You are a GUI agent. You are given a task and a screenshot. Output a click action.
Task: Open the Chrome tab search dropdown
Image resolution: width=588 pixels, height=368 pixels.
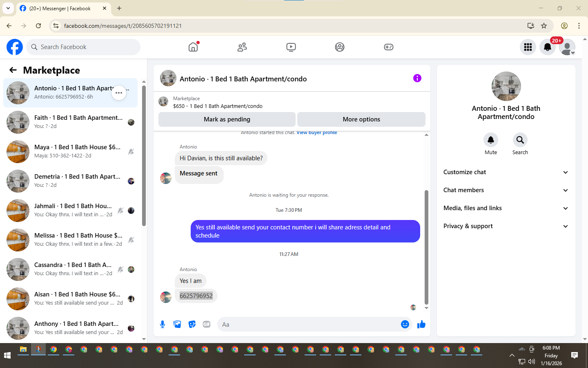pos(8,8)
